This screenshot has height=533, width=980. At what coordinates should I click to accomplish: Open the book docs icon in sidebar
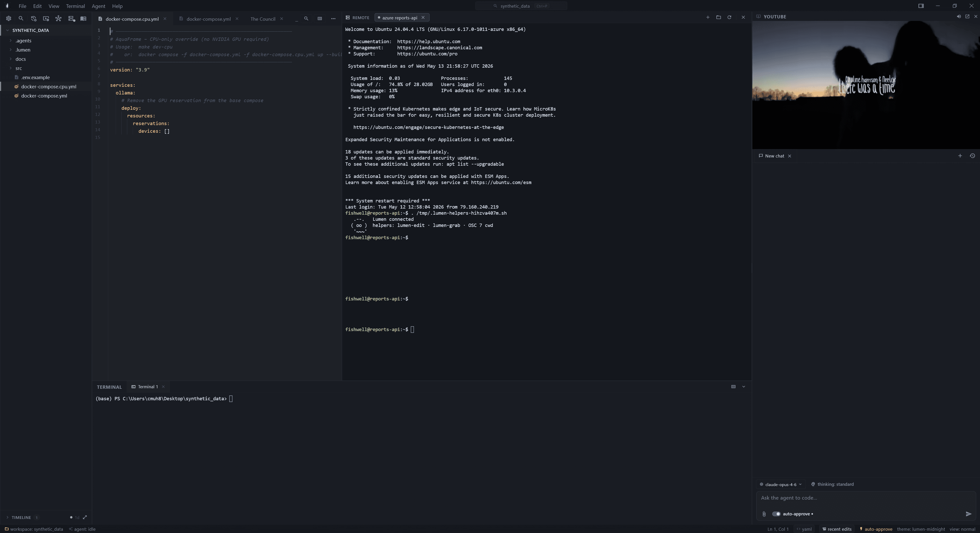tap(83, 18)
